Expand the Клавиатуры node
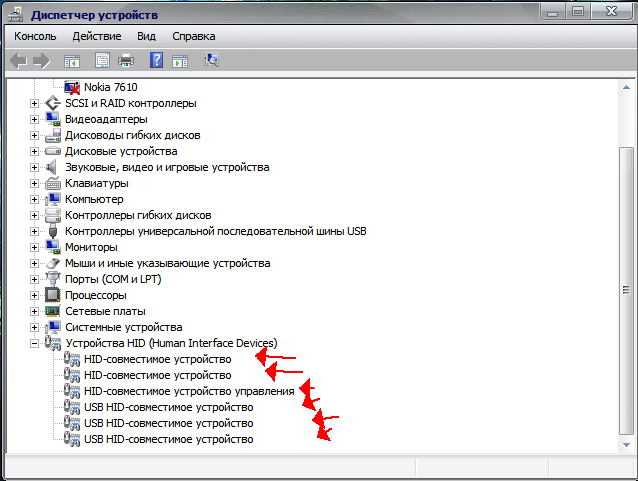 (34, 184)
